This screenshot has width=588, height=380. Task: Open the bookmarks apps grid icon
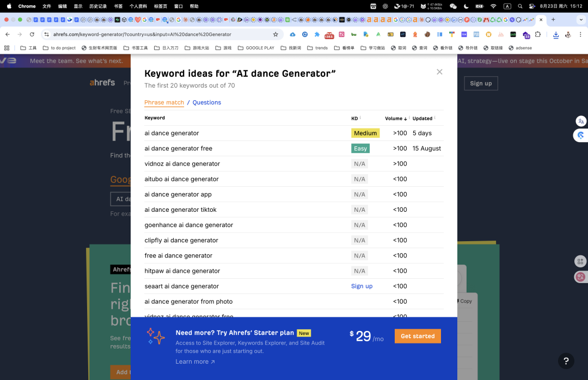pos(7,48)
